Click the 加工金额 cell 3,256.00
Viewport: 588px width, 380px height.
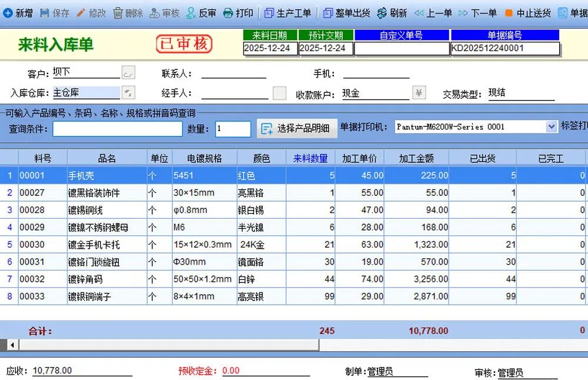tap(416, 279)
